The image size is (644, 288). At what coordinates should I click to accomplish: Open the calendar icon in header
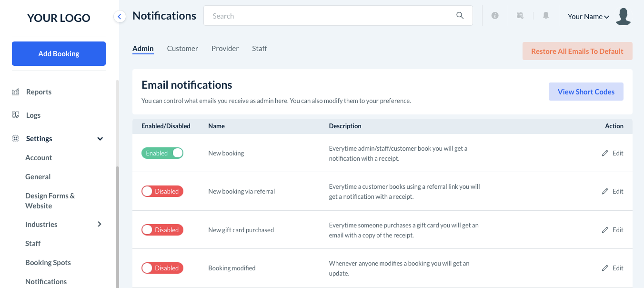[520, 16]
